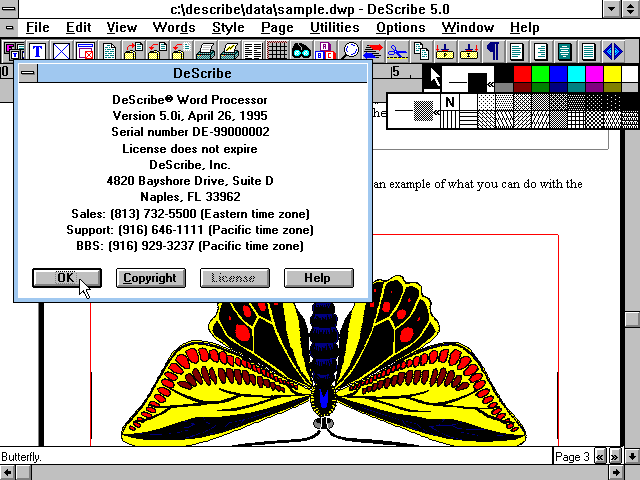
Task: Select the horizontal stripes pattern swatch
Action: [x=468, y=119]
